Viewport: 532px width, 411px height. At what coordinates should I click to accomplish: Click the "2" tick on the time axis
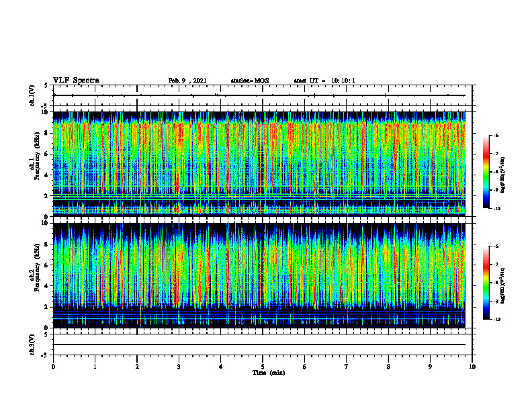tap(137, 367)
